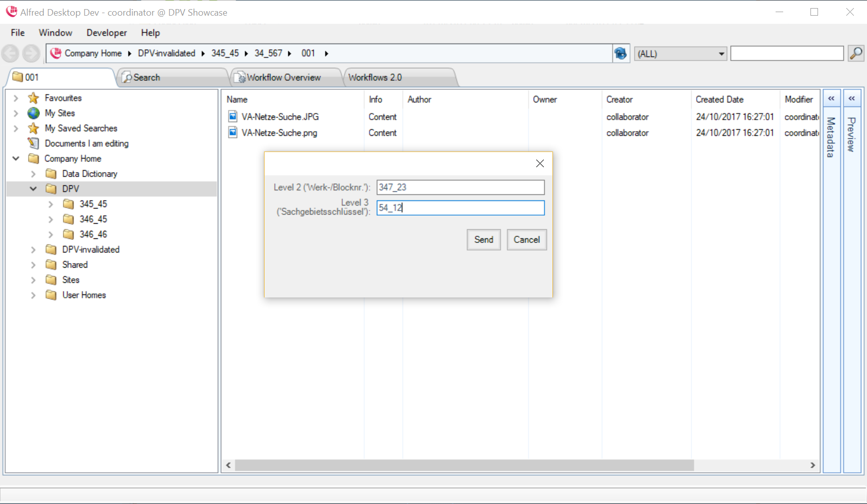
Task: Click the My Sites globe icon
Action: pyautogui.click(x=33, y=113)
